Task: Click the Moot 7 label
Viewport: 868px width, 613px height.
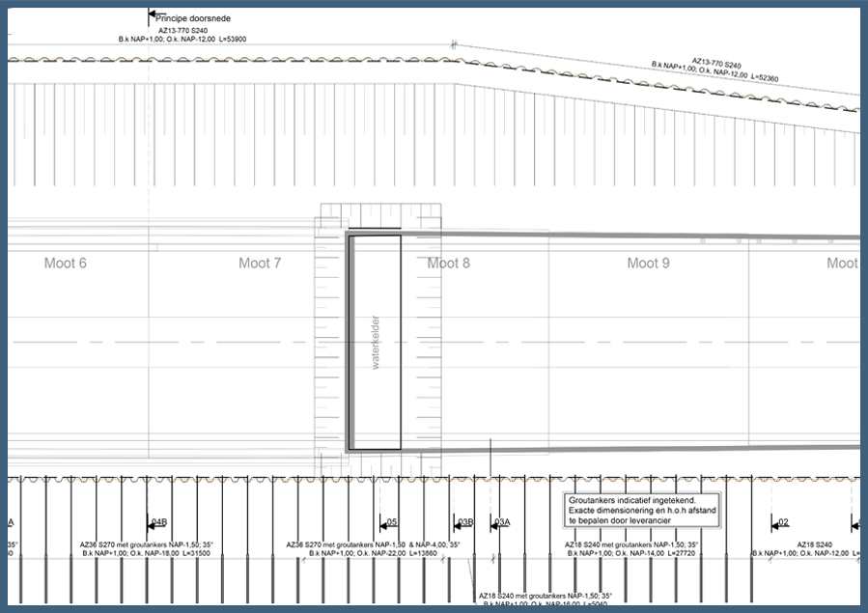Action: pyautogui.click(x=260, y=263)
